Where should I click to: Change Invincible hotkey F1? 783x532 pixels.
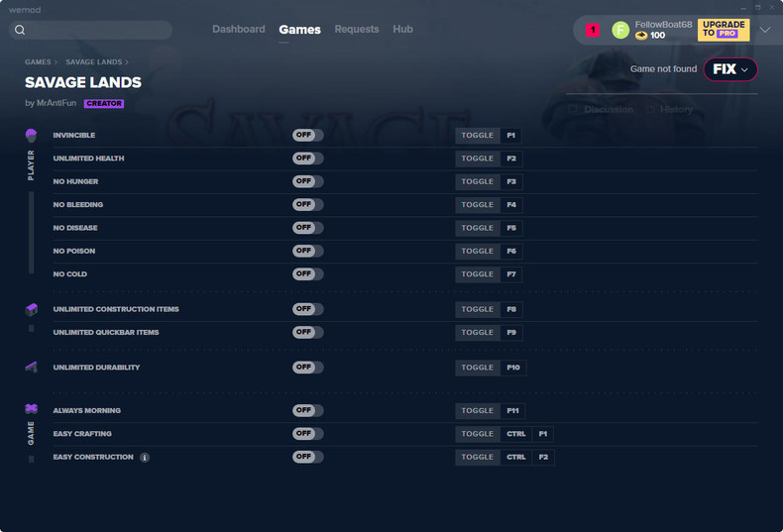click(510, 136)
